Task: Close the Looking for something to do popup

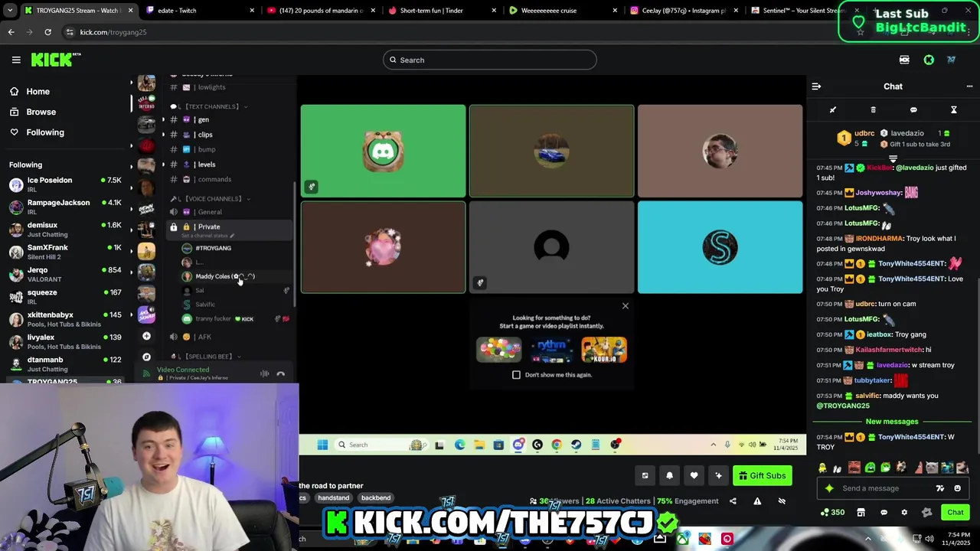Action: (x=626, y=306)
